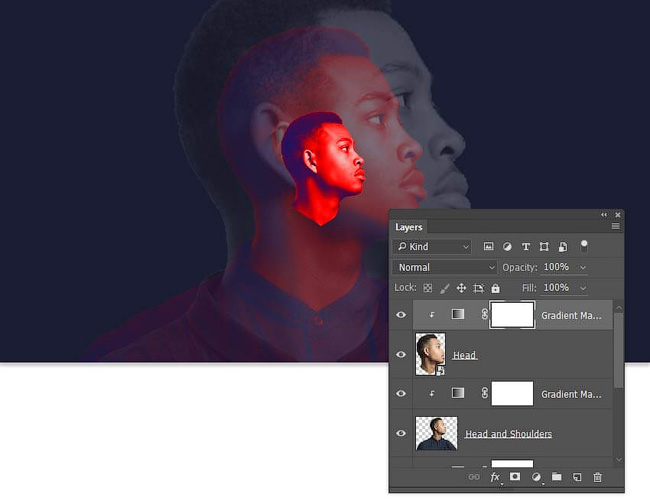Screen dimensions: 650x504
Task: Lock image pixels brush icon
Action: (x=444, y=288)
